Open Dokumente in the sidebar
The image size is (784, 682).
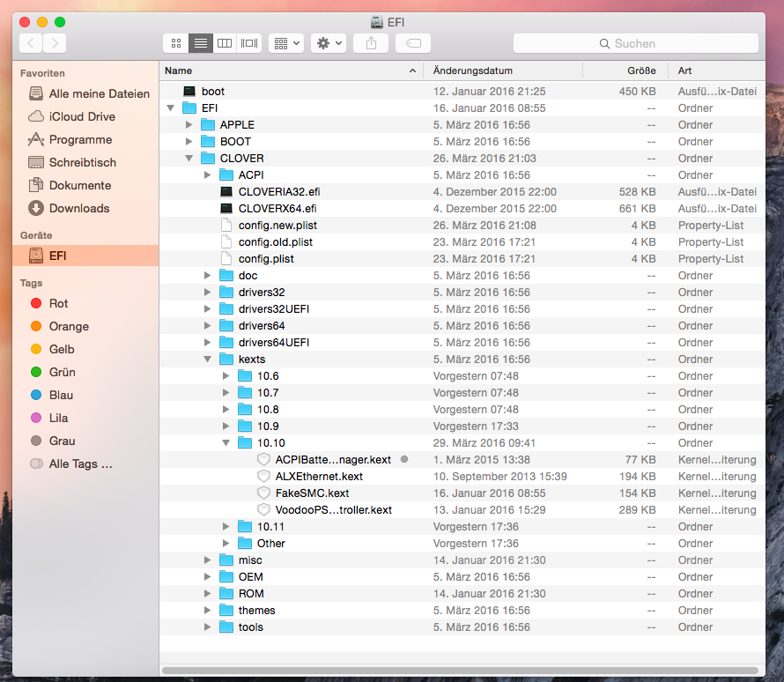tap(70, 186)
